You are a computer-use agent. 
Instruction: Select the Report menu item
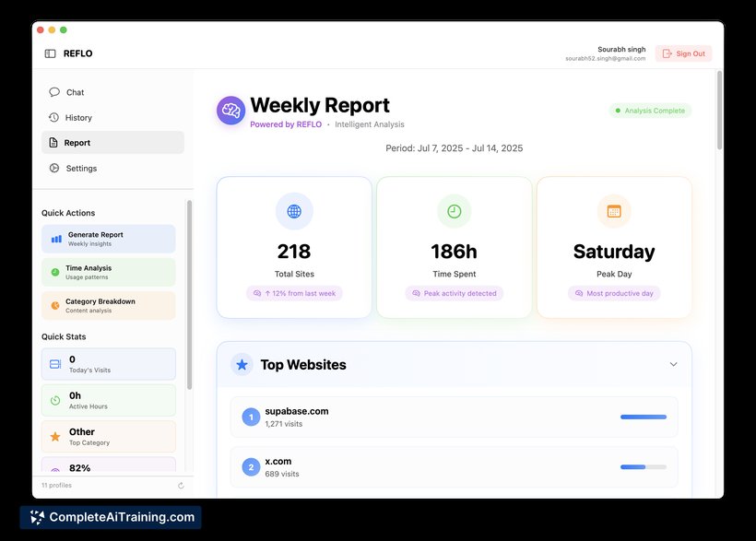[x=112, y=142]
